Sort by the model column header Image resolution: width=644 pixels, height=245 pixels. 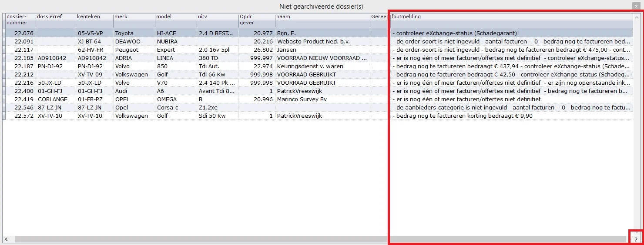click(176, 20)
